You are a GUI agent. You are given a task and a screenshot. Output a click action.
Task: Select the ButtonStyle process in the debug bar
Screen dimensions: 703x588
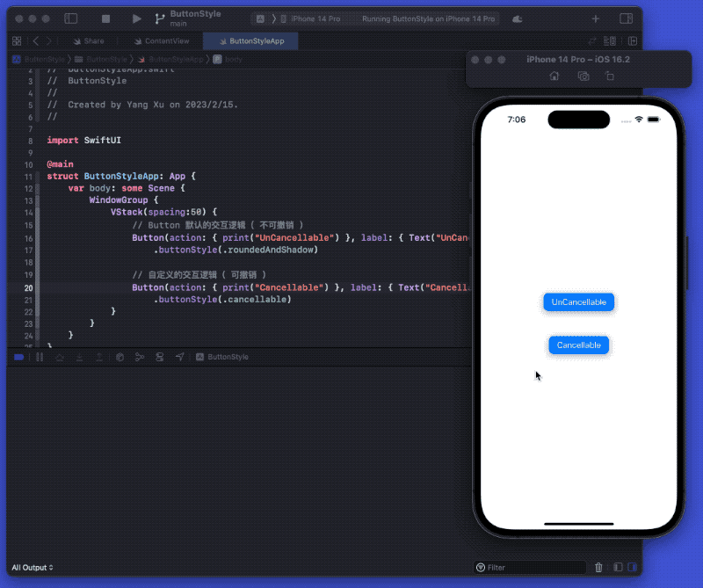pos(222,357)
